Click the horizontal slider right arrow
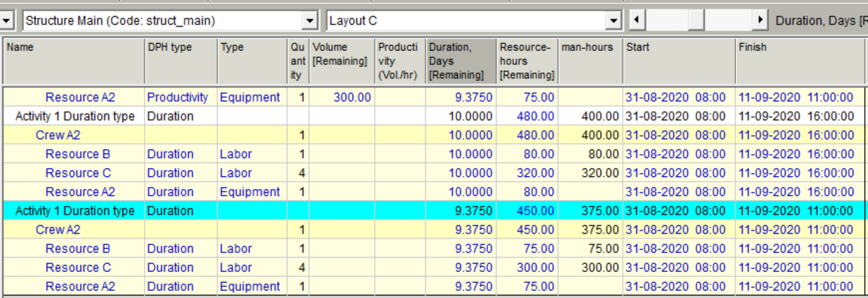868x298 pixels. click(760, 21)
